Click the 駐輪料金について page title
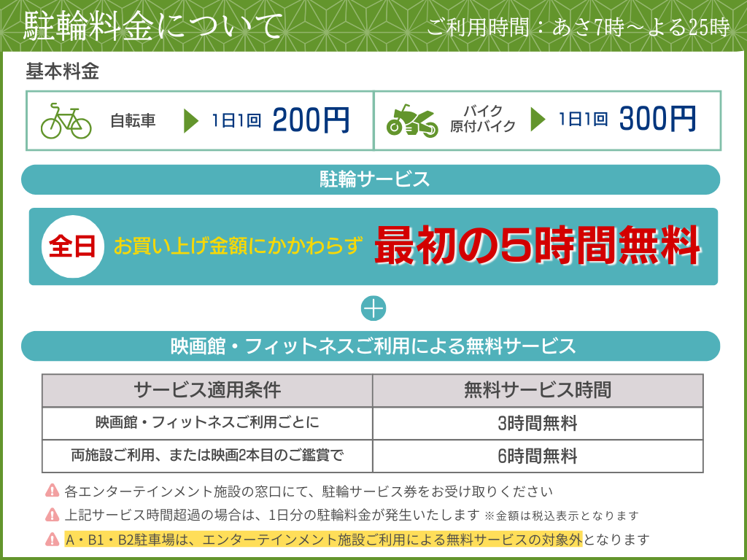 [x=152, y=27]
